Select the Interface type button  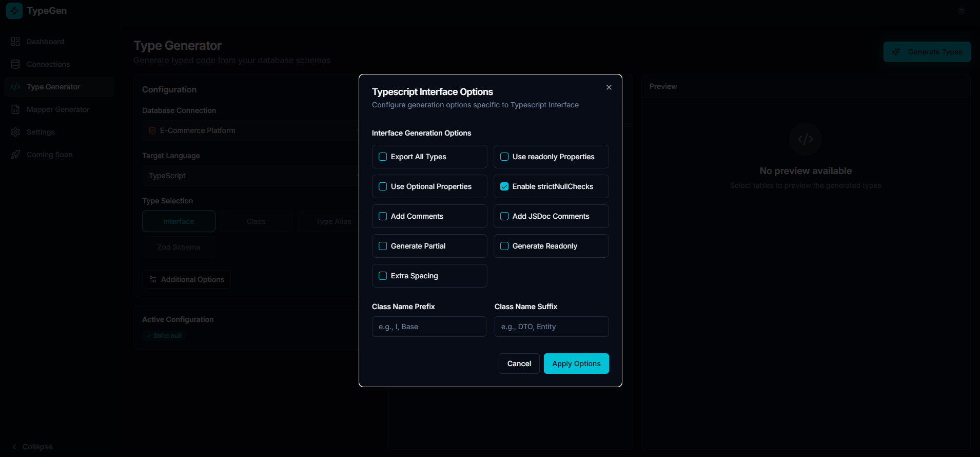(x=179, y=221)
